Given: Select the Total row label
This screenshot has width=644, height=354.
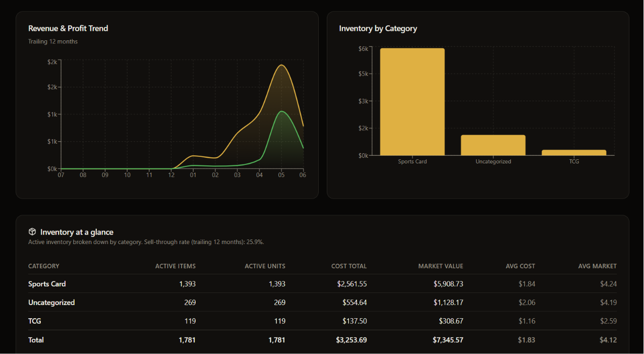Looking at the screenshot, I should coord(36,340).
